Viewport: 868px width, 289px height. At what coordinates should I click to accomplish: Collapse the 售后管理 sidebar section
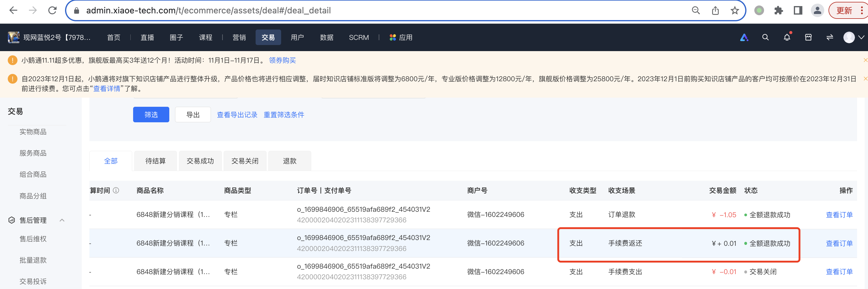click(x=62, y=220)
